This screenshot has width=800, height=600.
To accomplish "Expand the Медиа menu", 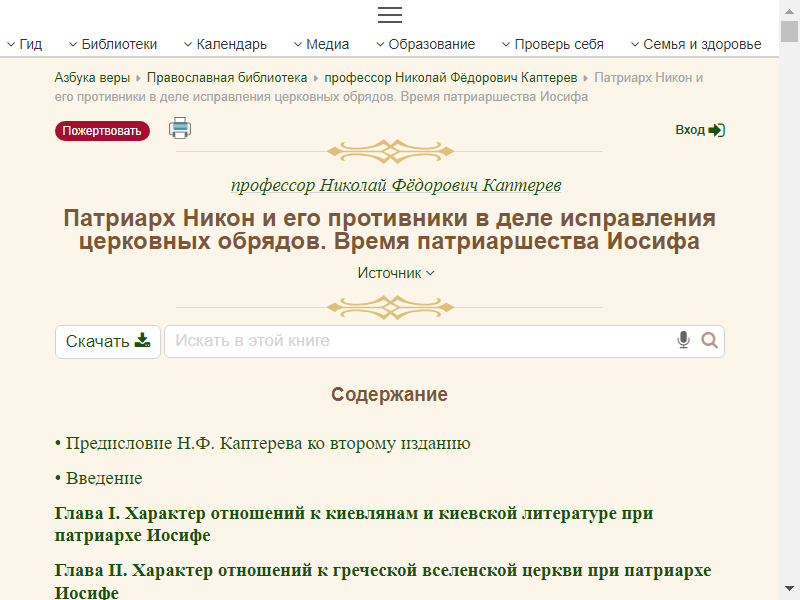I will (x=321, y=44).
